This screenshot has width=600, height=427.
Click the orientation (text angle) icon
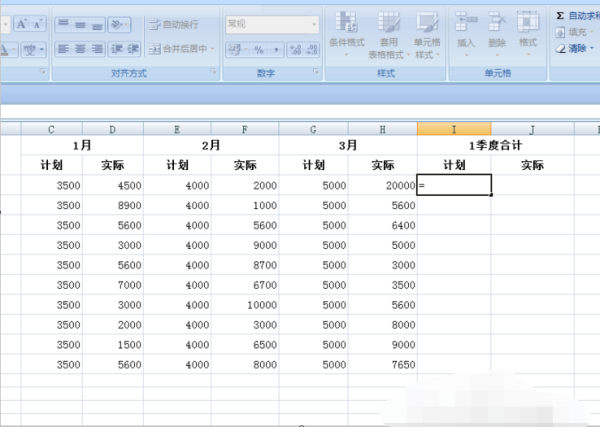pyautogui.click(x=119, y=23)
